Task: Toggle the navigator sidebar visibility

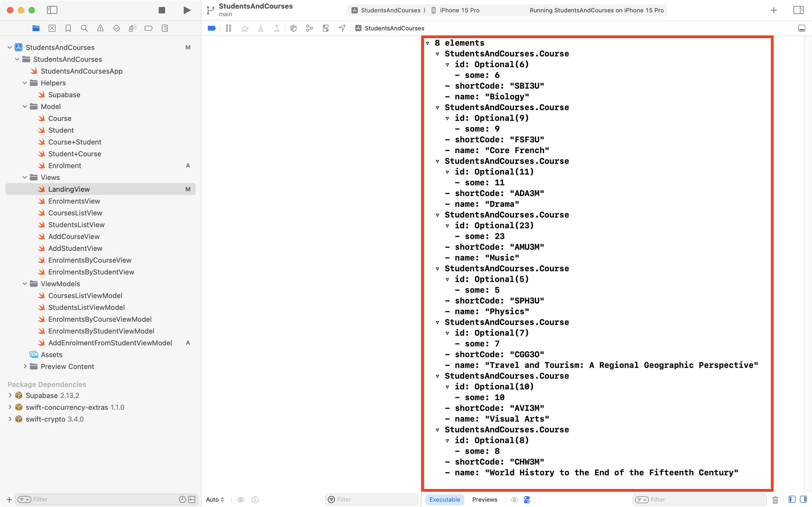Action: tap(52, 10)
